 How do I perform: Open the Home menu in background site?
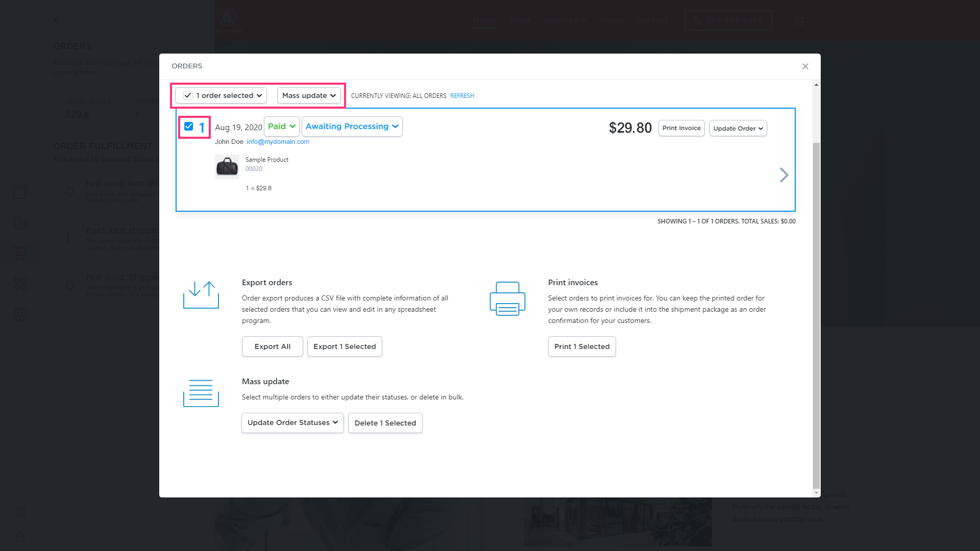pos(485,20)
